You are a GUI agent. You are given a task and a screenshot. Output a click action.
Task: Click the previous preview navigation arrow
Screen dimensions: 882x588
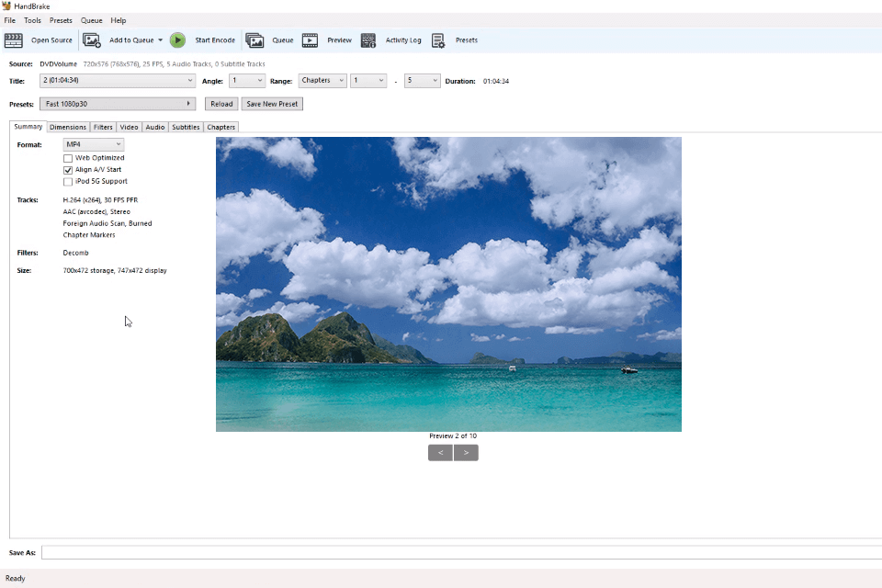(440, 452)
